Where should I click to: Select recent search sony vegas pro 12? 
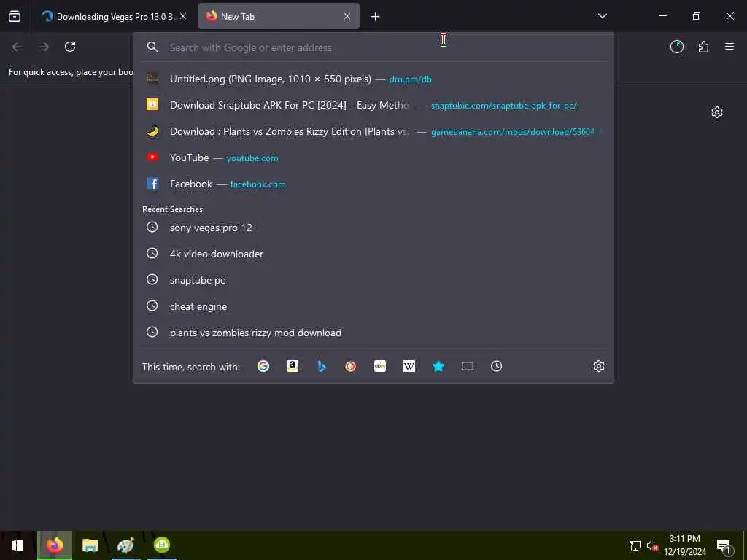tap(373, 227)
